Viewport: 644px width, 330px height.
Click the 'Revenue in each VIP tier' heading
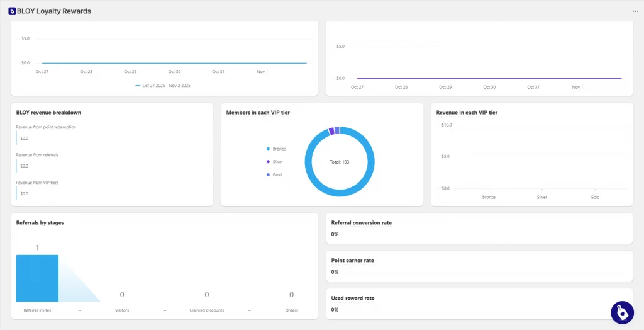coord(467,112)
